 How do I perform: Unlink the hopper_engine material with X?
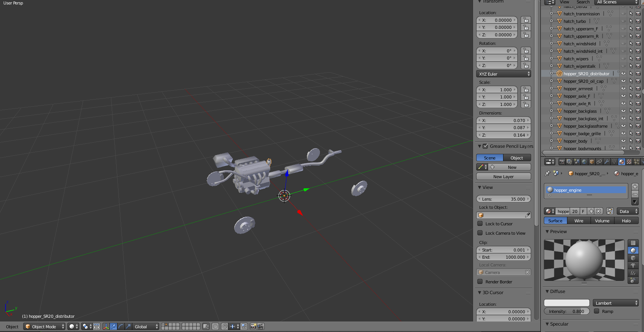pos(598,211)
